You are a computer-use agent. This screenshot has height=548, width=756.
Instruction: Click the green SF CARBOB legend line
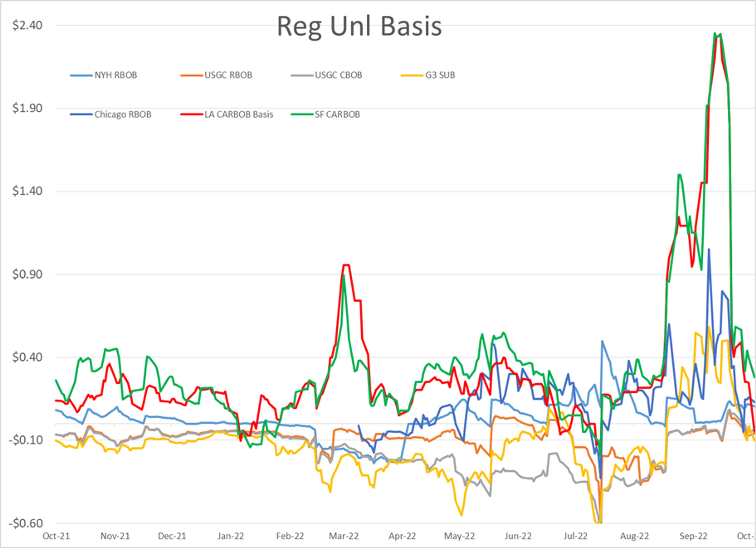[x=302, y=115]
